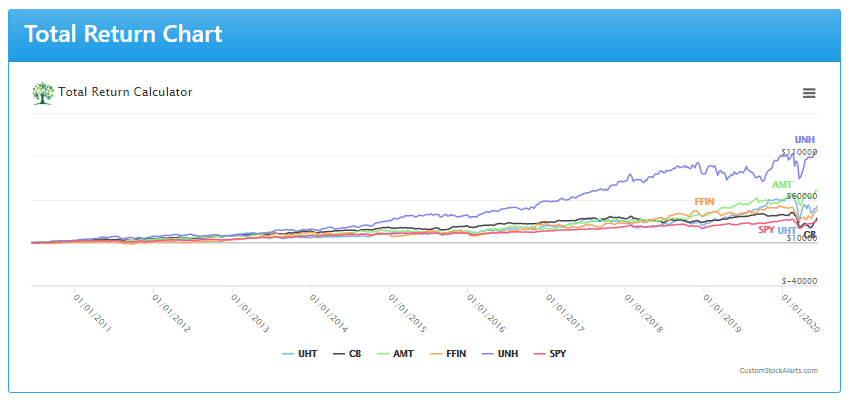This screenshot has height=402, width=859.
Task: Click the Total Return Calculator tree logo
Action: pyautogui.click(x=43, y=93)
